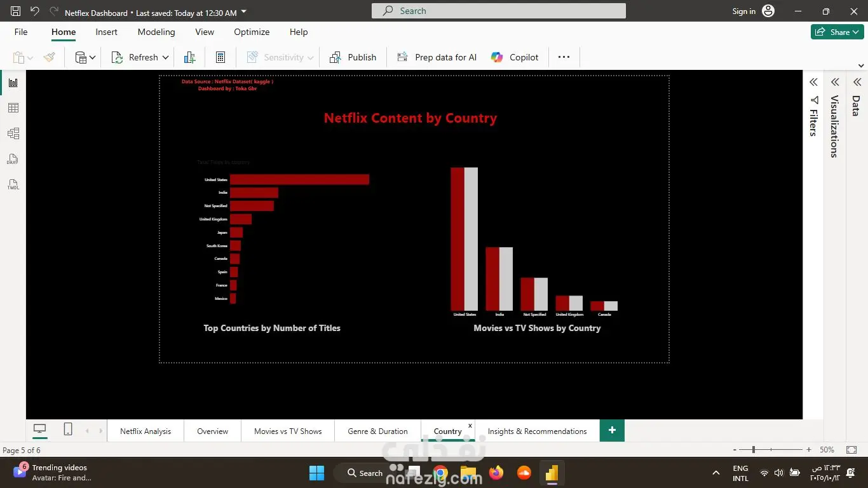868x488 pixels.
Task: Open SoundCloud from the taskbar
Action: point(524,473)
